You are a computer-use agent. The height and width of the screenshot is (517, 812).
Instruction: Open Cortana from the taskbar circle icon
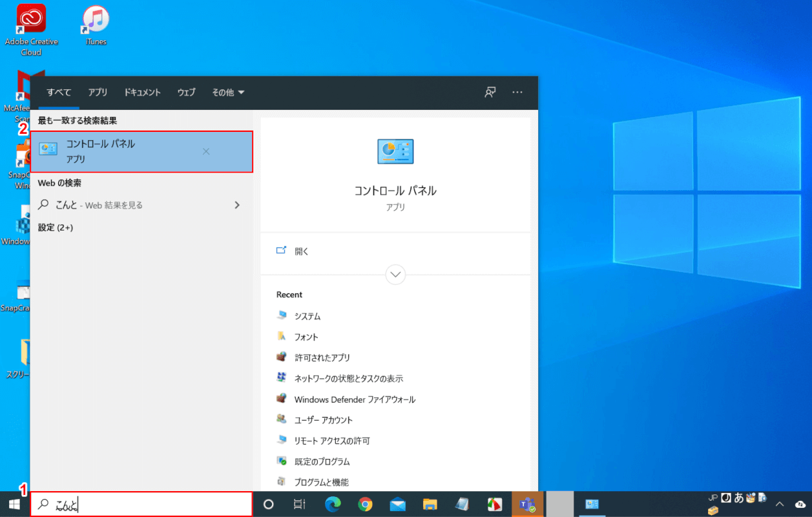tap(269, 504)
